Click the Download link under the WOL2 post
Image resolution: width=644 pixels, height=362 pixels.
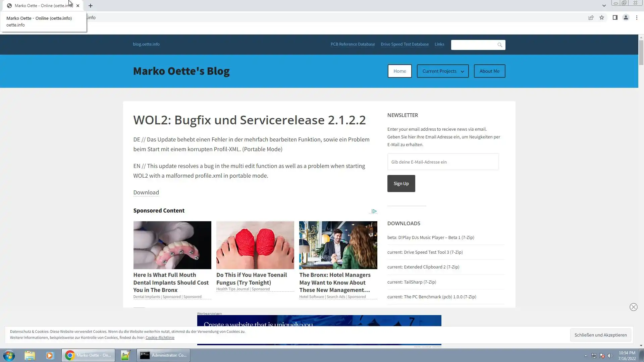pyautogui.click(x=146, y=192)
